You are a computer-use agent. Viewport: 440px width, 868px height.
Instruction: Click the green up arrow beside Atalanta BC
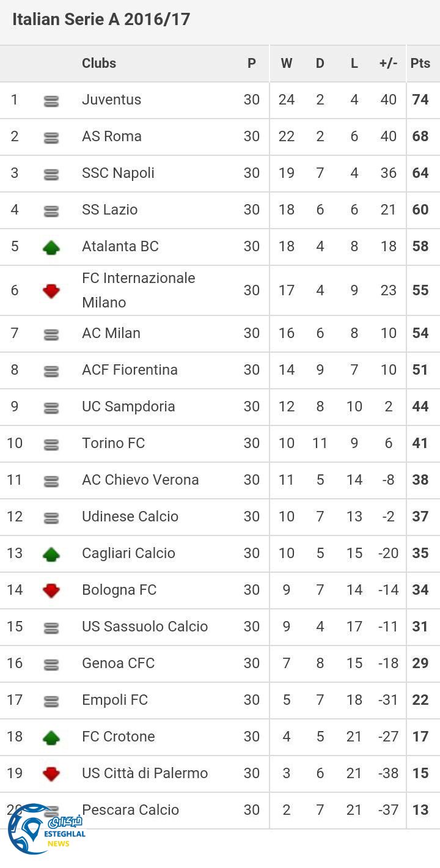point(51,248)
